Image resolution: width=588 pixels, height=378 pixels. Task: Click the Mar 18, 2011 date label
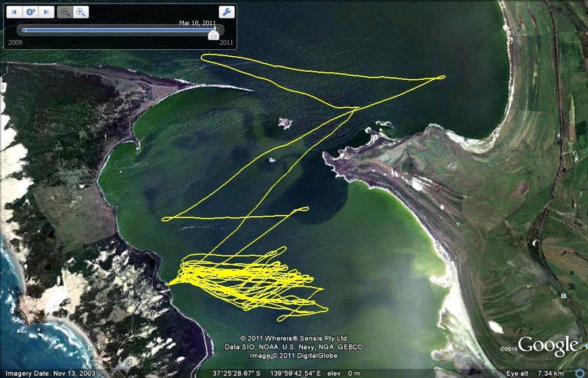point(197,23)
